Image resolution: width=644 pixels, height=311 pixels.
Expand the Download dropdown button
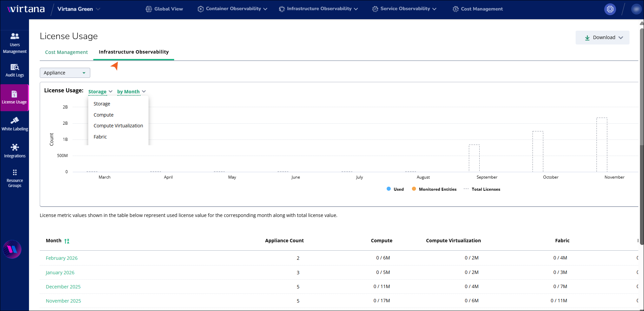602,38
